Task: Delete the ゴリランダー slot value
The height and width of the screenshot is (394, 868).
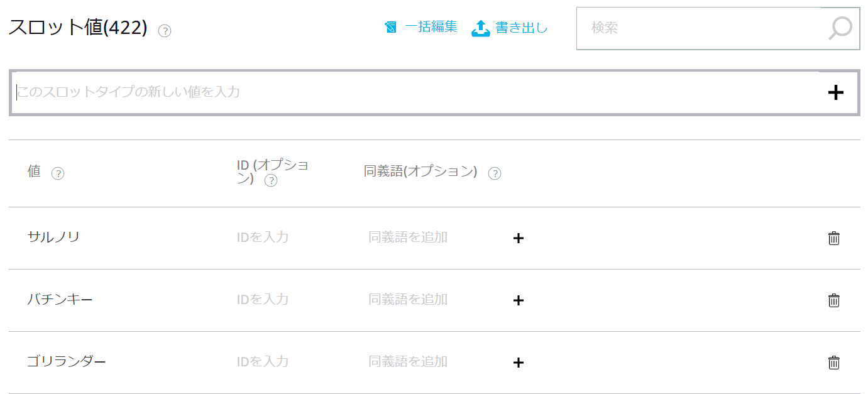Action: point(834,363)
